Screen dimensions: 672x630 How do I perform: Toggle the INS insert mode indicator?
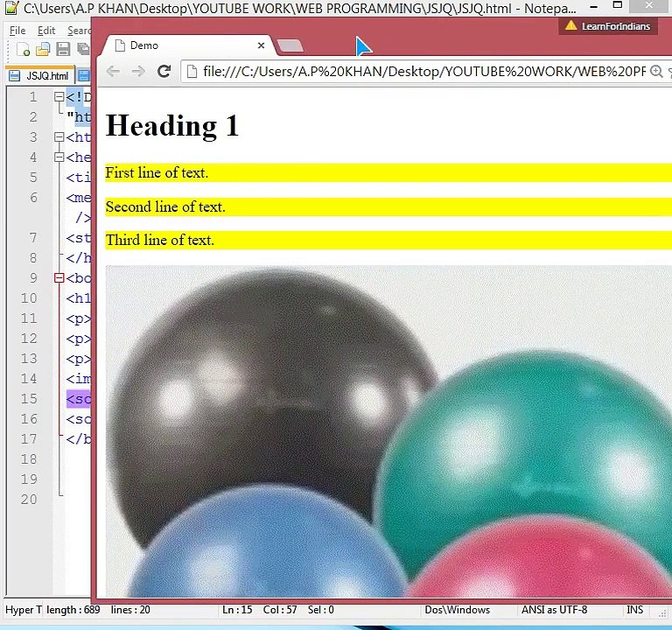pos(634,610)
